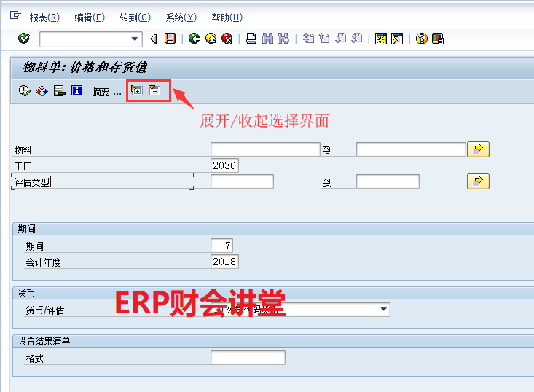The image size is (534, 392).
Task: Click multiple selection button for 评估类型
Action: coord(478,181)
